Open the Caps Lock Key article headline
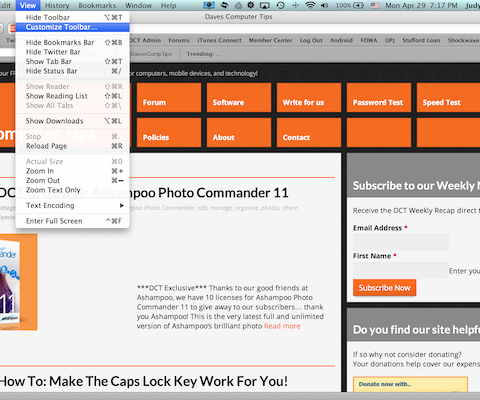The width and height of the screenshot is (480, 400). 144,381
